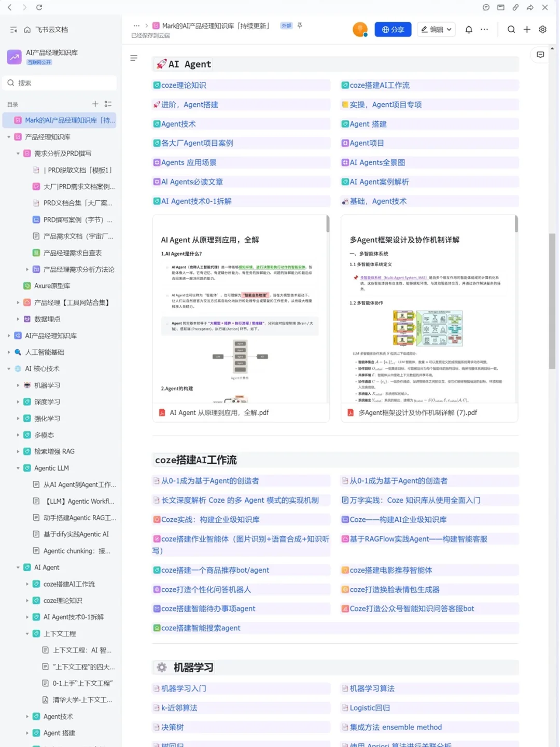The image size is (560, 747).
Task: Open notifications bell icon
Action: pos(469,30)
